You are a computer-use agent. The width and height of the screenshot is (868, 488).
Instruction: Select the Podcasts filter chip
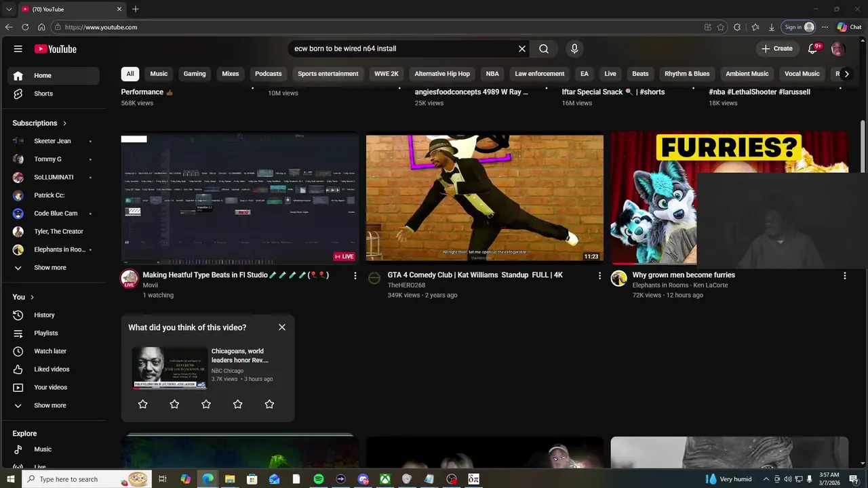tap(269, 74)
